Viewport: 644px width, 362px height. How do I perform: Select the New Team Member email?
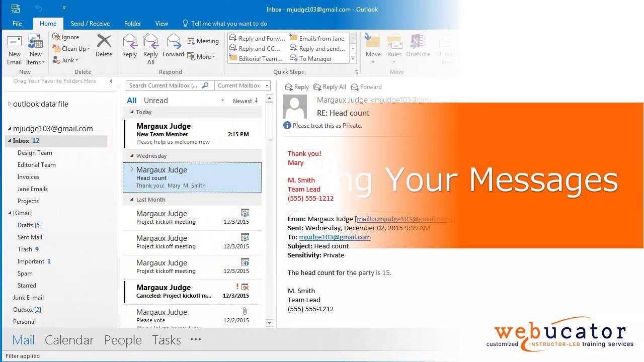tap(193, 134)
